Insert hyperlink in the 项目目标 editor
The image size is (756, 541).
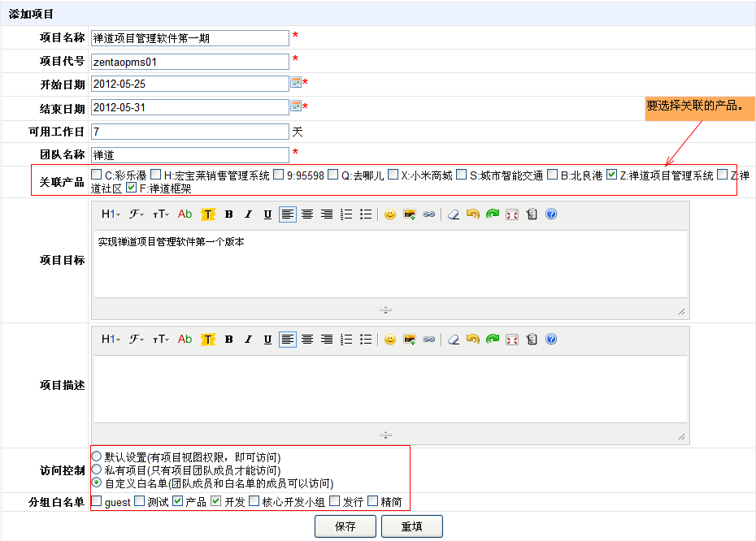pos(429,214)
